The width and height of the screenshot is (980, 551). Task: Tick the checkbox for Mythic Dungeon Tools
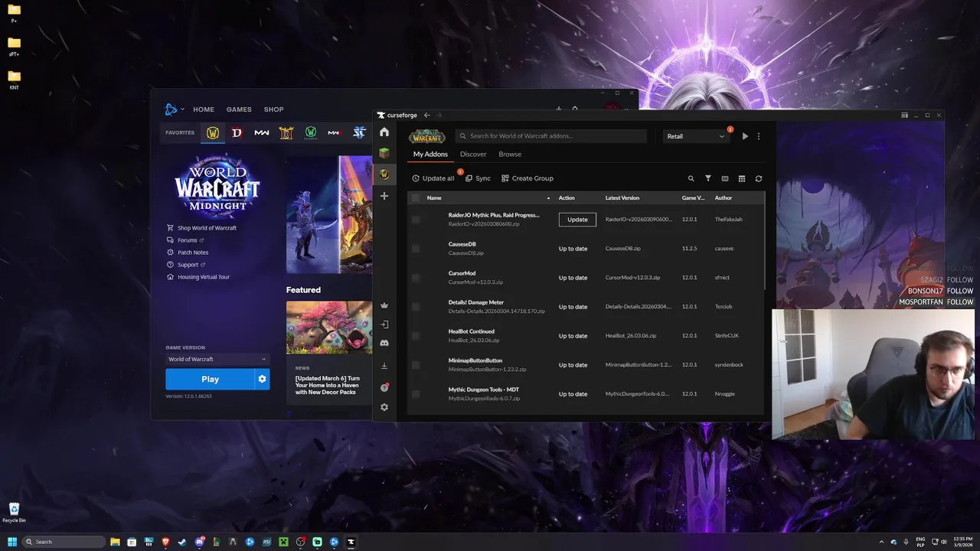[416, 394]
